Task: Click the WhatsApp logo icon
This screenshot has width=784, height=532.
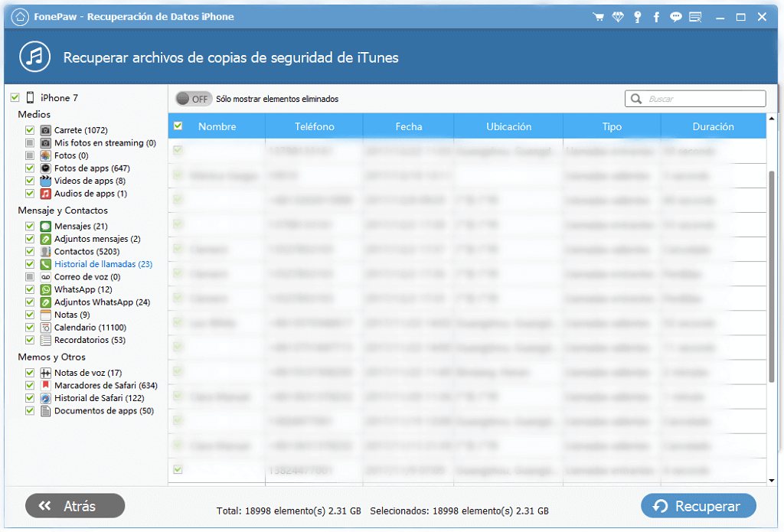Action: 45,289
